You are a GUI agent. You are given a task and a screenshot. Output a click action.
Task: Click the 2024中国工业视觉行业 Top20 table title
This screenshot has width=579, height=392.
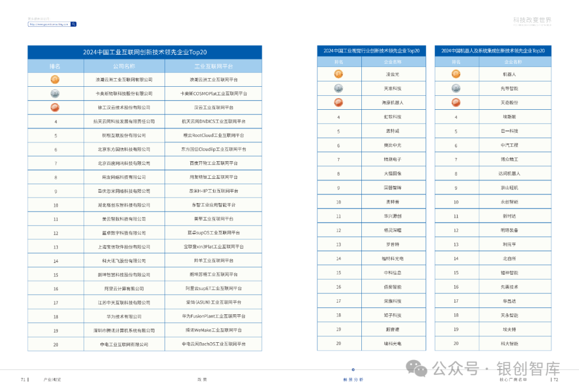pyautogui.click(x=372, y=51)
